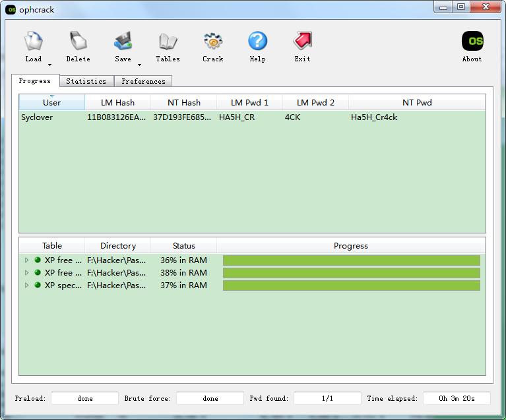
Task: Switch to the Statistics tab
Action: (86, 81)
